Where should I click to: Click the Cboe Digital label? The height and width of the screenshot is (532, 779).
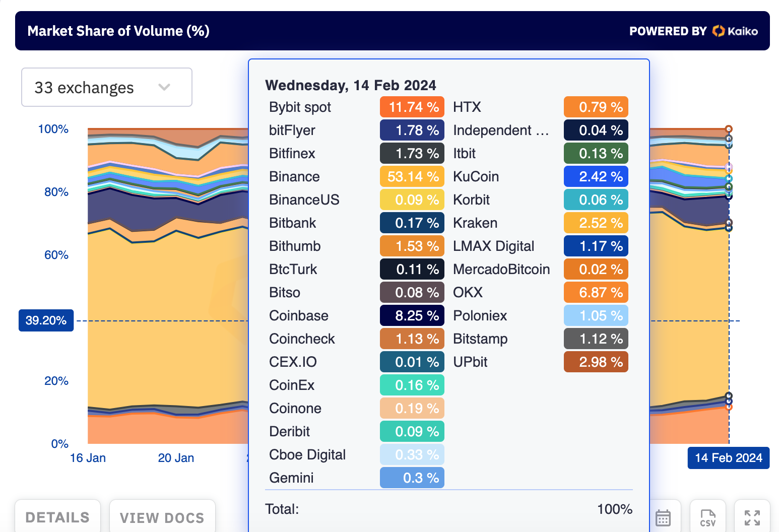pos(307,455)
